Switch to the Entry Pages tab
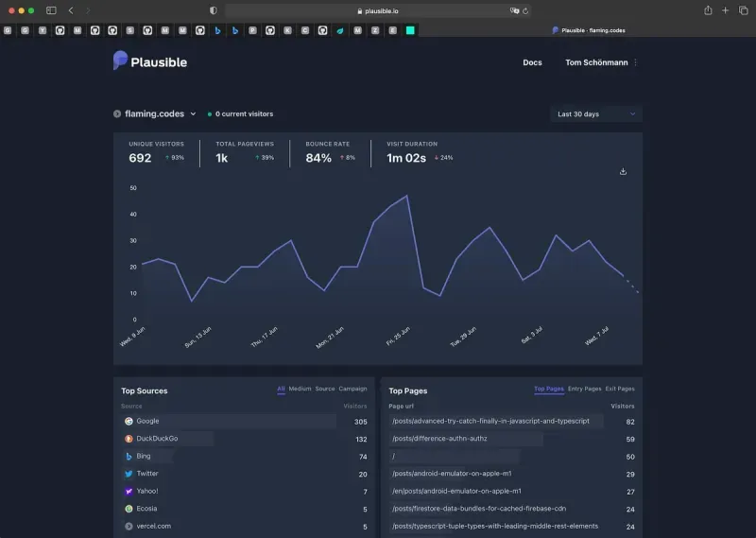Screen dimensions: 756x538 [584, 389]
